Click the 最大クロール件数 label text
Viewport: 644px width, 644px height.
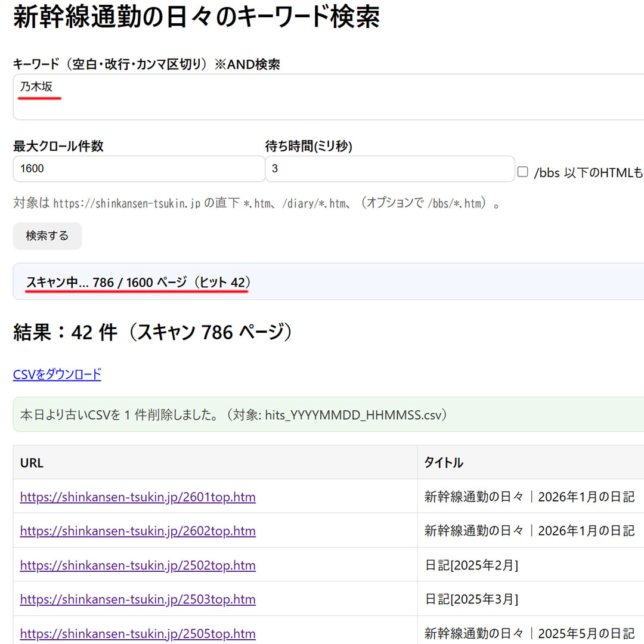(58, 146)
